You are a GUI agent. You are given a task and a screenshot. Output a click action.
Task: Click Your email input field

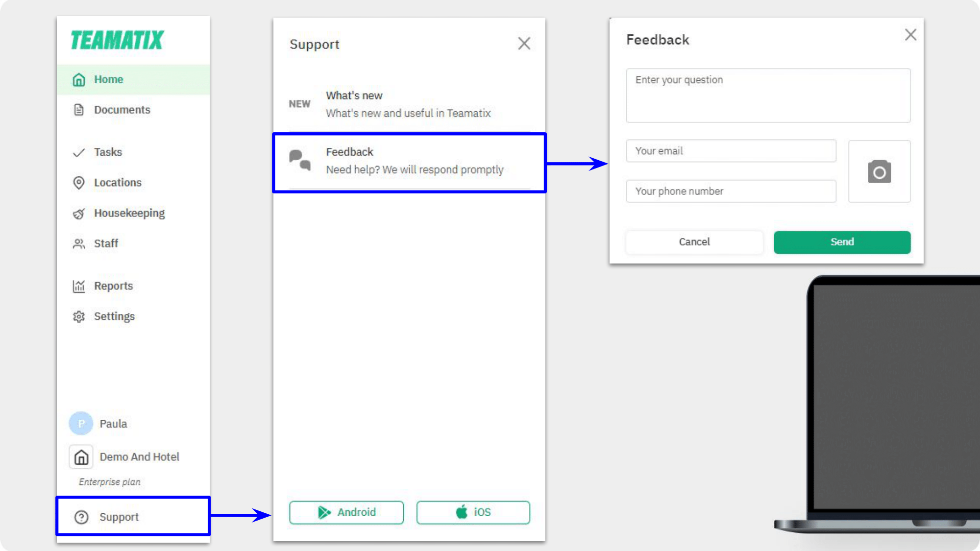click(x=731, y=151)
